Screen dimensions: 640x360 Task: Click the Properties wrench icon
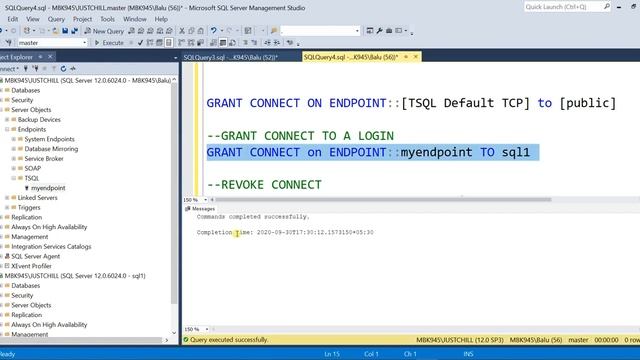tap(379, 31)
